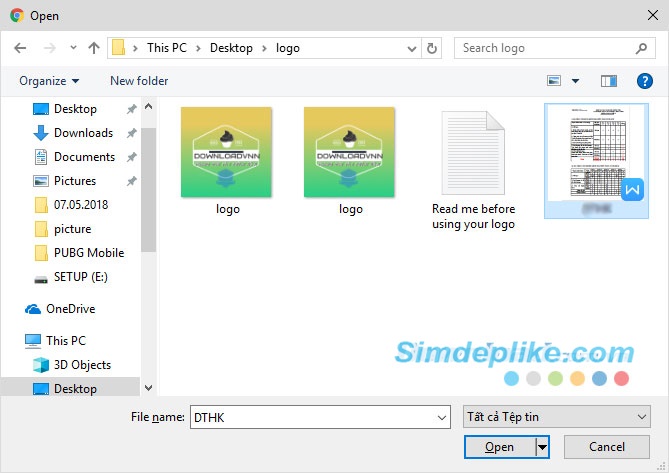Click pin icon beside Pictures
Image resolution: width=669 pixels, height=473 pixels.
tap(131, 181)
